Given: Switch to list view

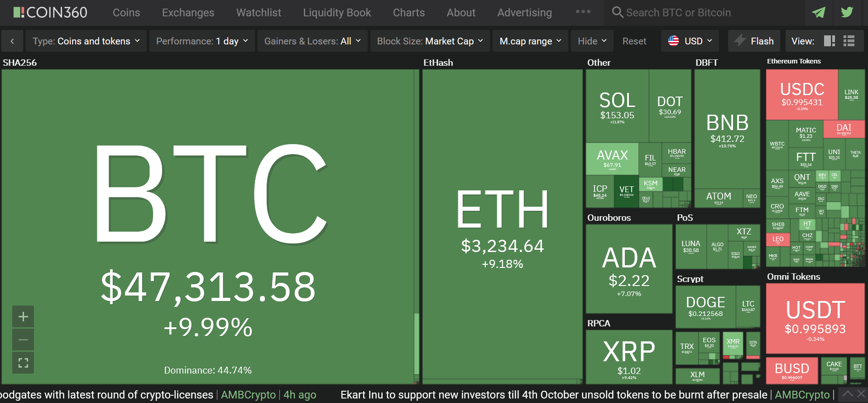Looking at the screenshot, I should (849, 41).
